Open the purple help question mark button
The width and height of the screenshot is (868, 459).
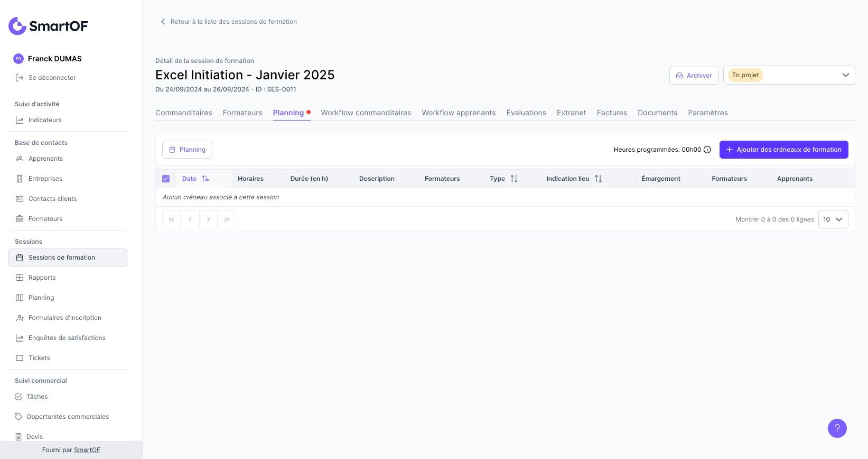[x=837, y=428]
